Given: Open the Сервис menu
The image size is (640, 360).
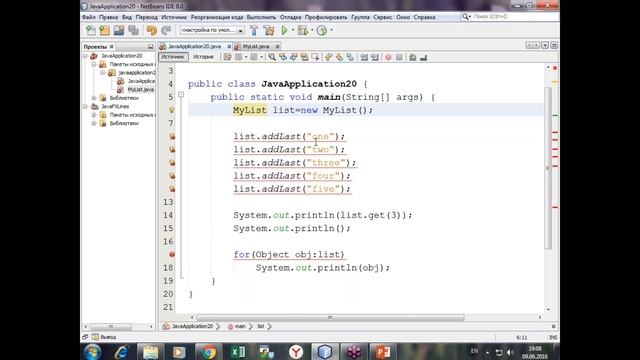Looking at the screenshot, I should click(x=383, y=17).
